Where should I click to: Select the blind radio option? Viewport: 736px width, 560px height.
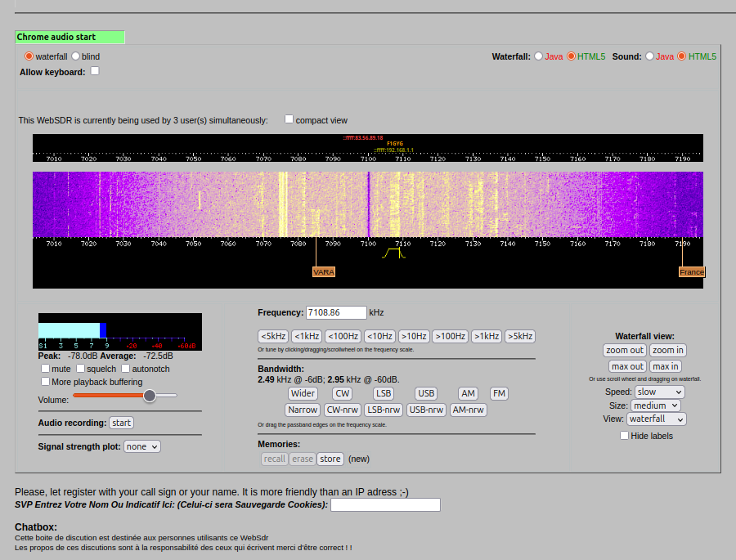[x=76, y=56]
